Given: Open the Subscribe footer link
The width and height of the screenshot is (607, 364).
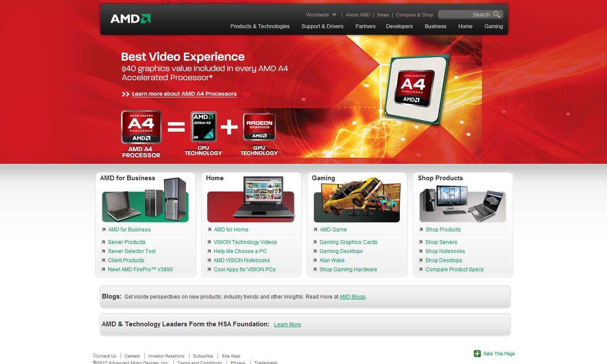Looking at the screenshot, I should pos(203,356).
